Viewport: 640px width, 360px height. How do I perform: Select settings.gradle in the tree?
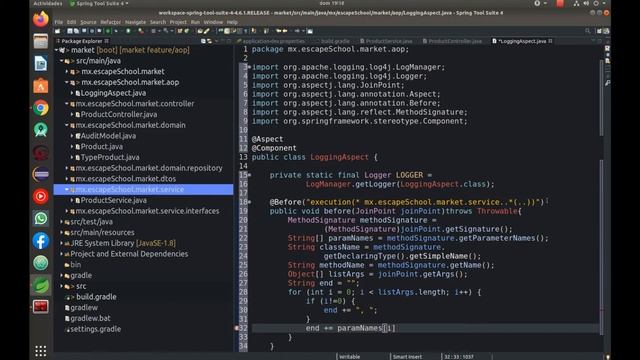click(x=96, y=329)
